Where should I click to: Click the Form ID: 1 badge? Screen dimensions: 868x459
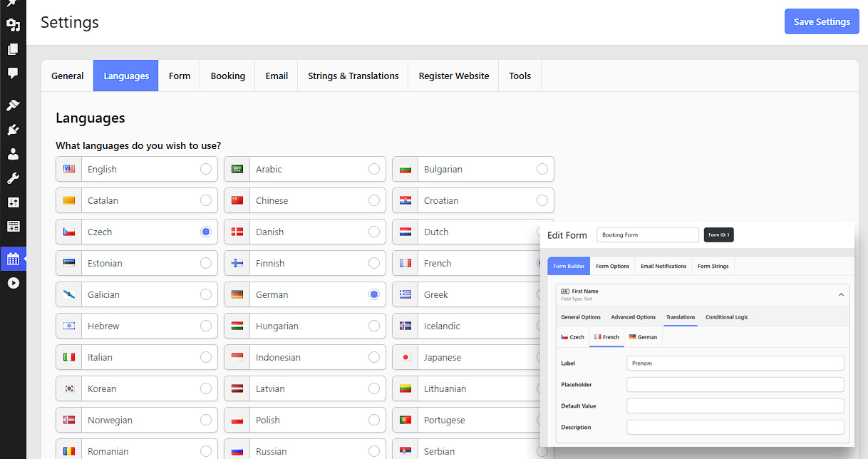[718, 234]
